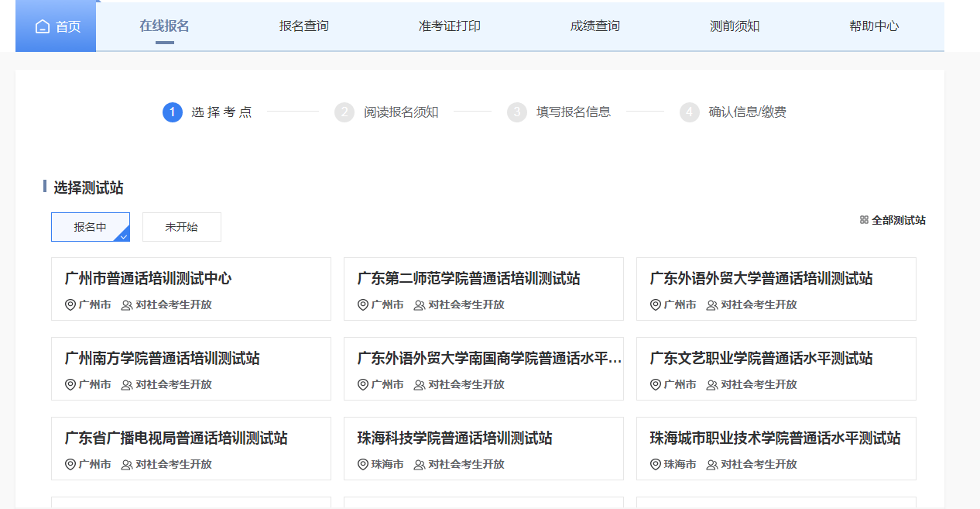Open 广东文艺职业学院普通话水平测试站 card title

tap(762, 359)
